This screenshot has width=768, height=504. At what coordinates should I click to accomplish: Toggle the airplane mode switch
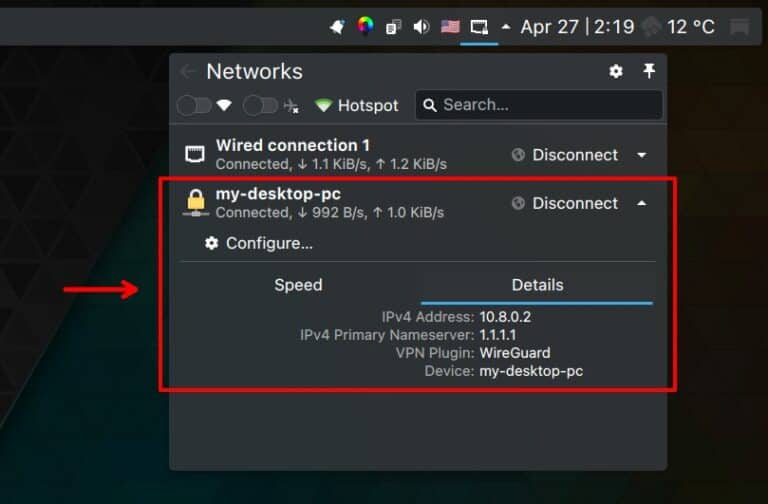tap(260, 105)
